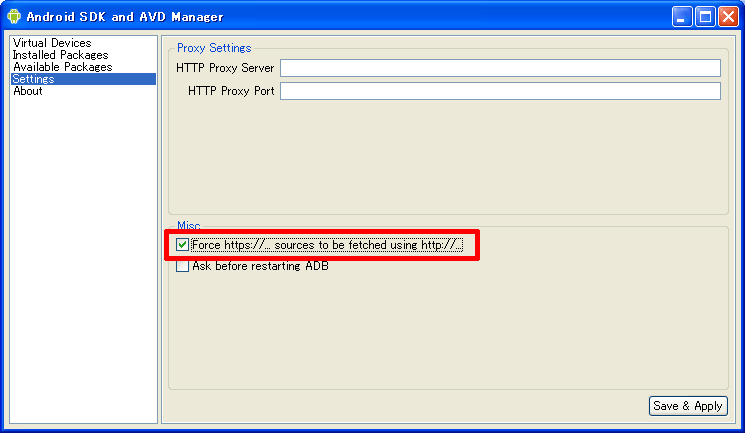Maximize the Android SDK Manager window
Image resolution: width=745 pixels, height=433 pixels.
[705, 17]
